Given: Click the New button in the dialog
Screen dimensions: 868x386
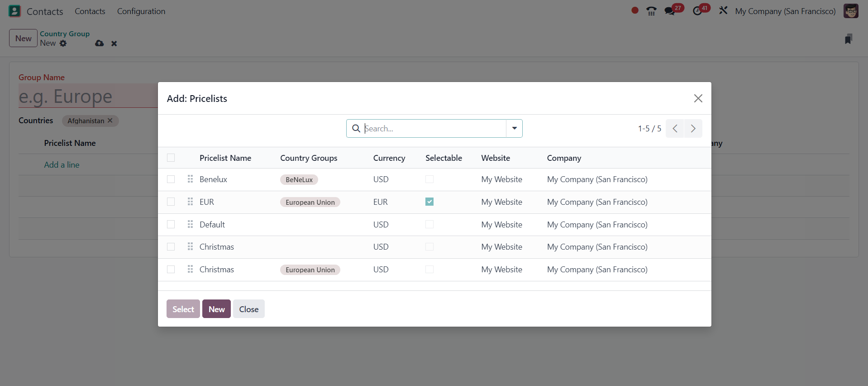Looking at the screenshot, I should [216, 309].
